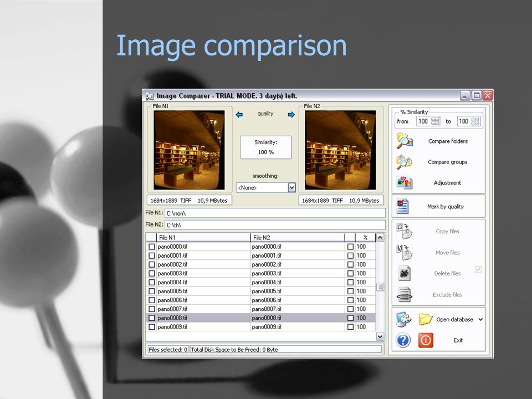Click the Files selected: 0 status
The width and height of the screenshot is (532, 399).
(168, 350)
